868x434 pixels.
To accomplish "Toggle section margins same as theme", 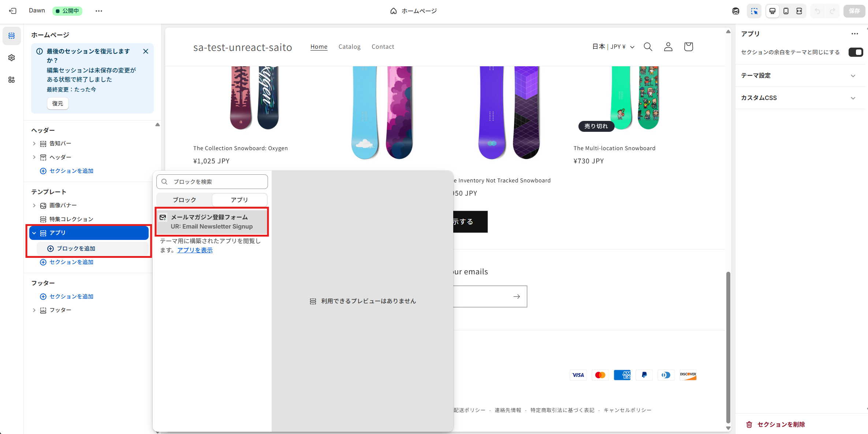I will point(856,52).
